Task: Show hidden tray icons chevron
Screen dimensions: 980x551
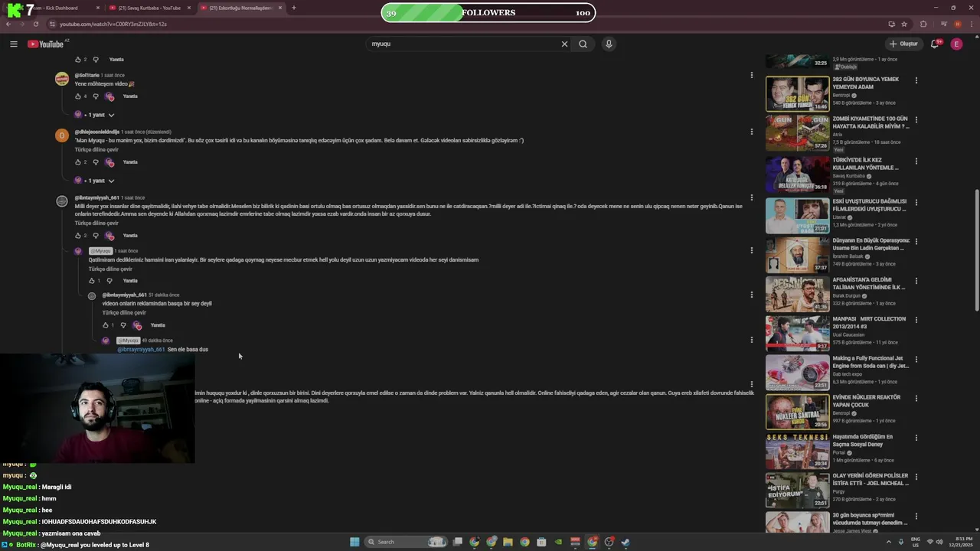Action: coord(889,542)
